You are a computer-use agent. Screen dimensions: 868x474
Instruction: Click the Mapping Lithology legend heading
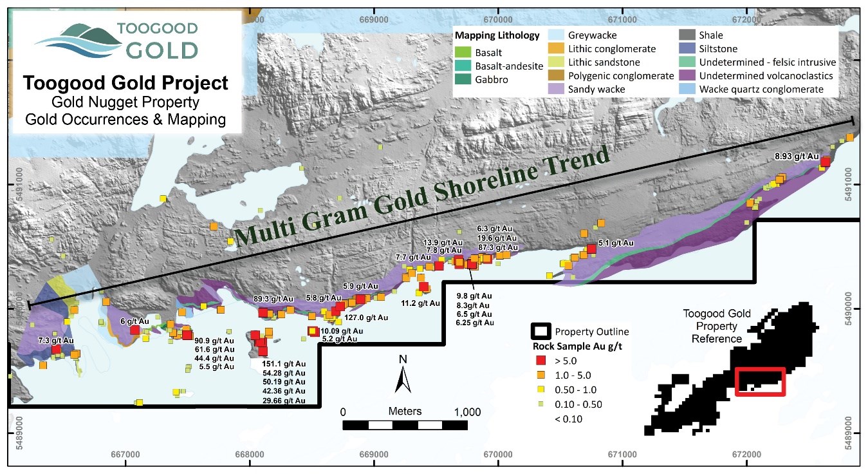pos(497,35)
